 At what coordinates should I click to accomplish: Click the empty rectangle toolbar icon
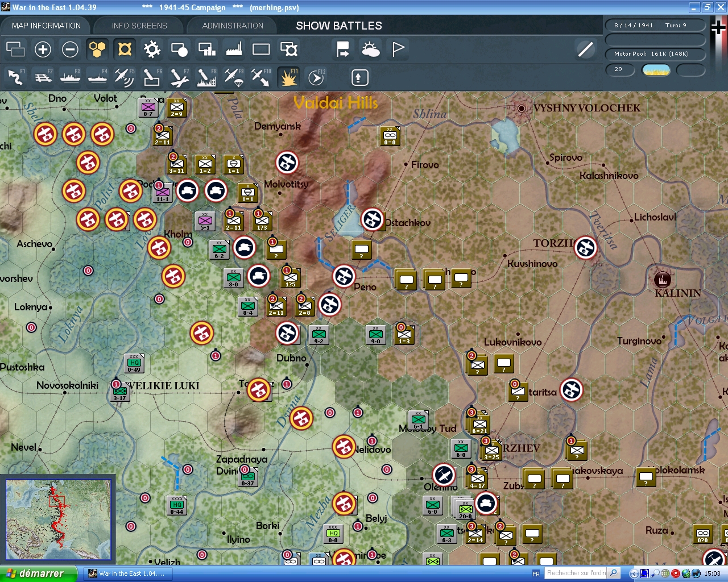click(x=261, y=49)
